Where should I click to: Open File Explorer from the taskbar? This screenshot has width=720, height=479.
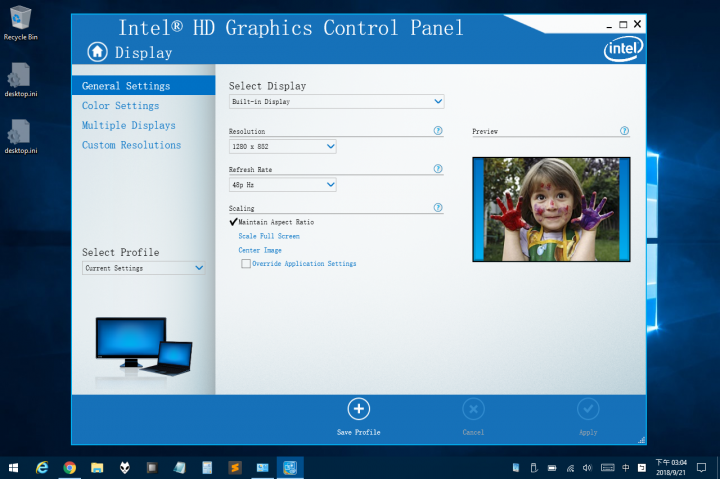tap(97, 468)
